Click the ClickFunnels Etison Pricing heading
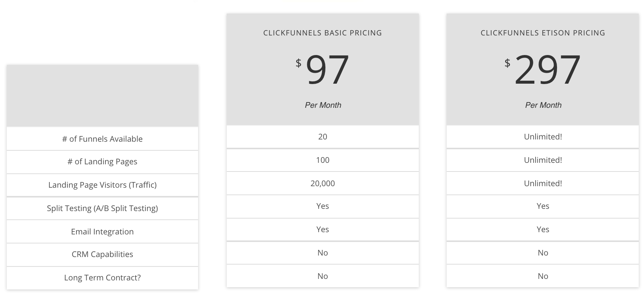644x300 pixels. tap(543, 33)
